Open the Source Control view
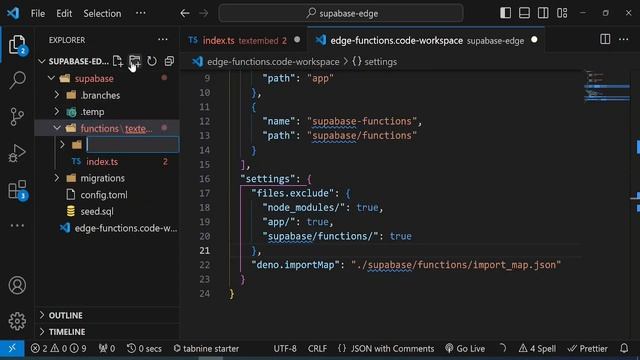640x360 pixels. click(x=17, y=117)
